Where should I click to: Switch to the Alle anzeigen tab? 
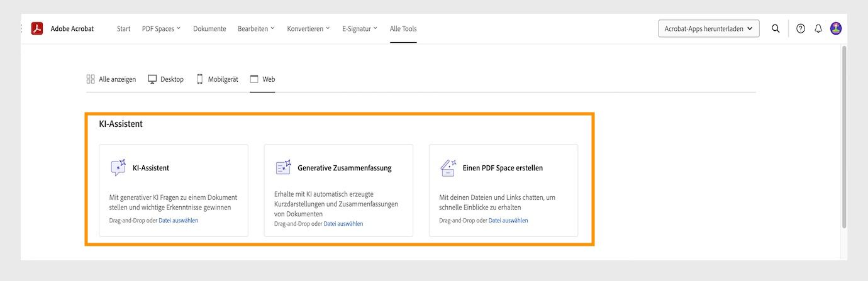111,79
